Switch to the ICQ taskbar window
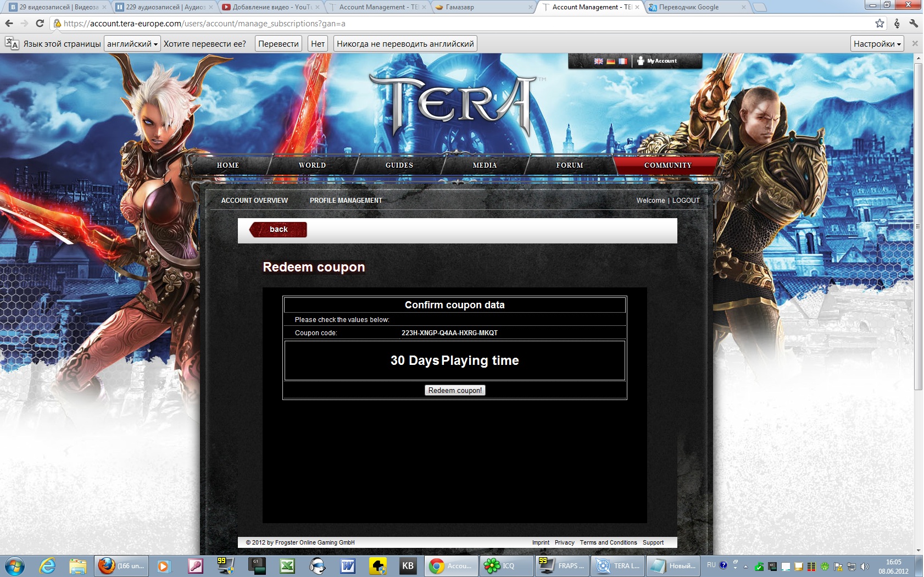Screen dimensions: 924x577 [506, 565]
